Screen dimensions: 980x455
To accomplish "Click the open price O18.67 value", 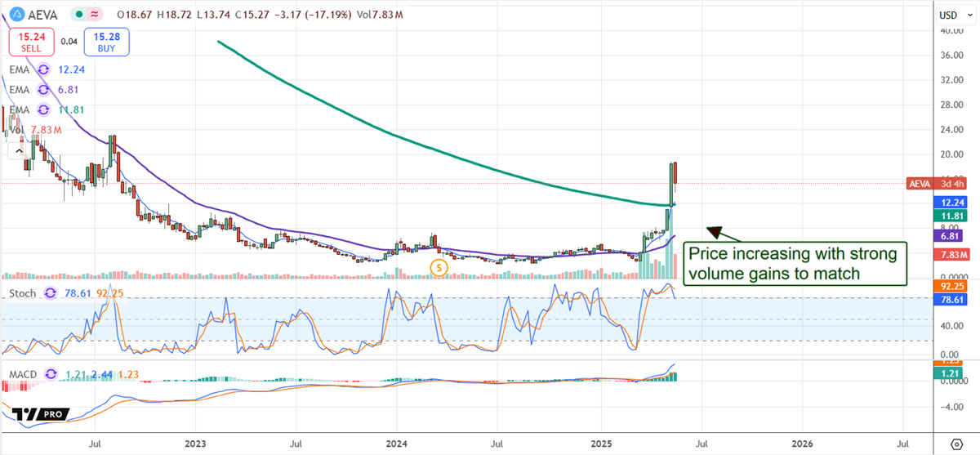I will [x=133, y=15].
